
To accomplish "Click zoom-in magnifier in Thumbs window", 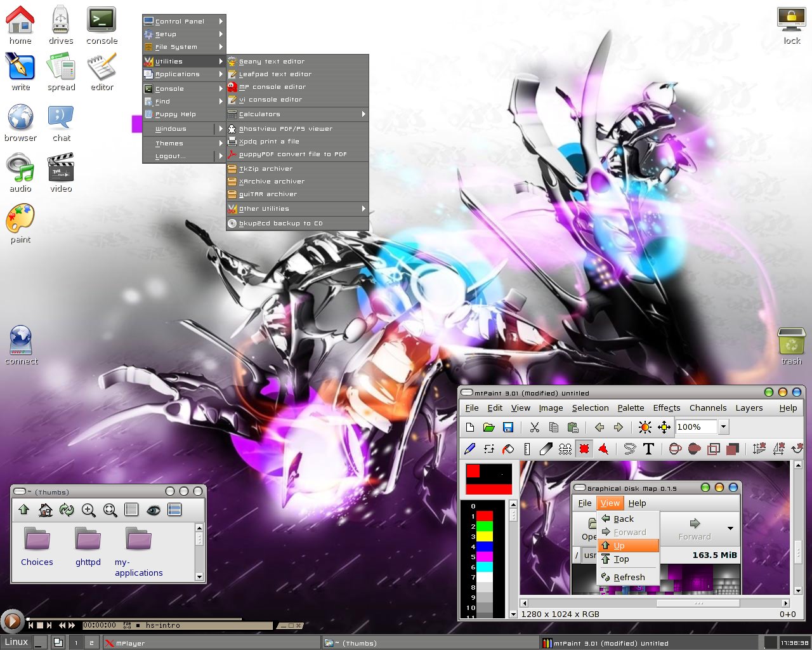I will 88,510.
